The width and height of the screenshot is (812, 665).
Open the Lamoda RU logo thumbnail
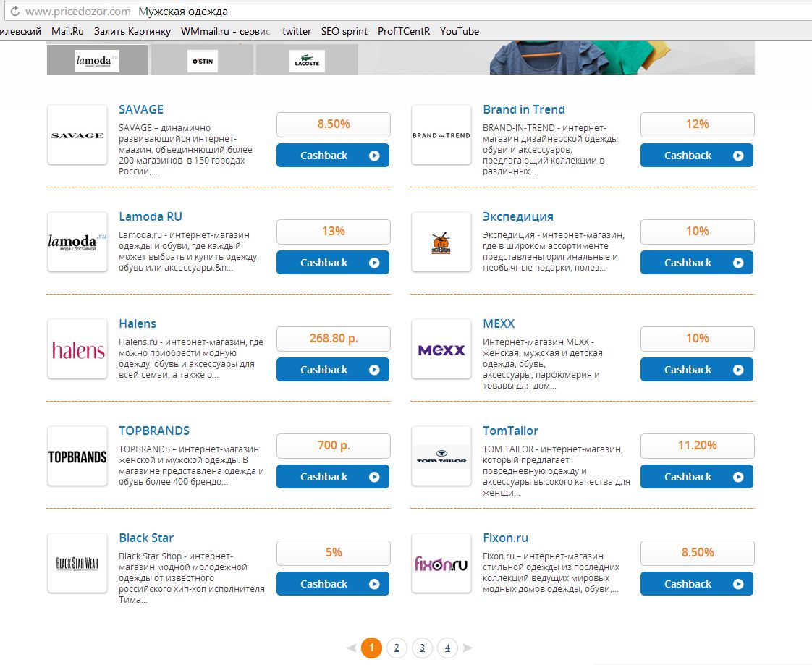[x=77, y=242]
